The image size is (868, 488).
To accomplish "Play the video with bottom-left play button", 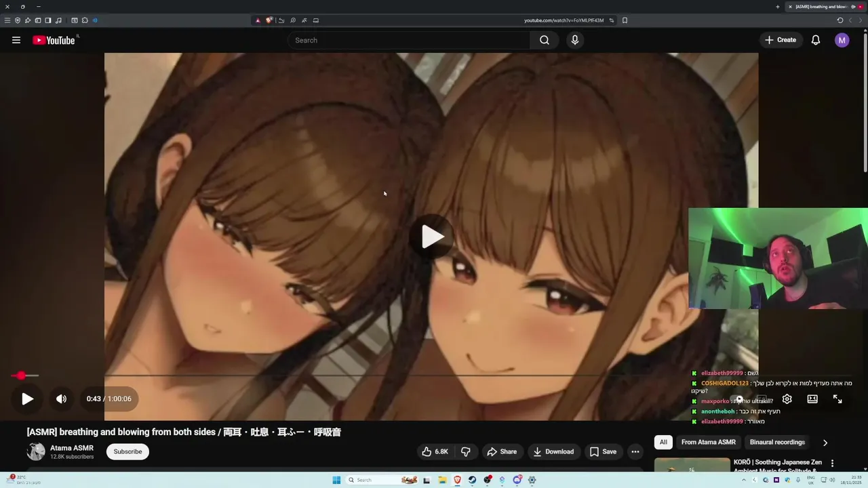I will point(27,399).
